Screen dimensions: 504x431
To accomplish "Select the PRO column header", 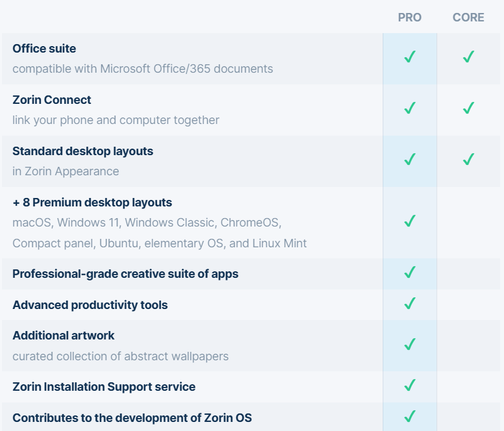I will (409, 18).
